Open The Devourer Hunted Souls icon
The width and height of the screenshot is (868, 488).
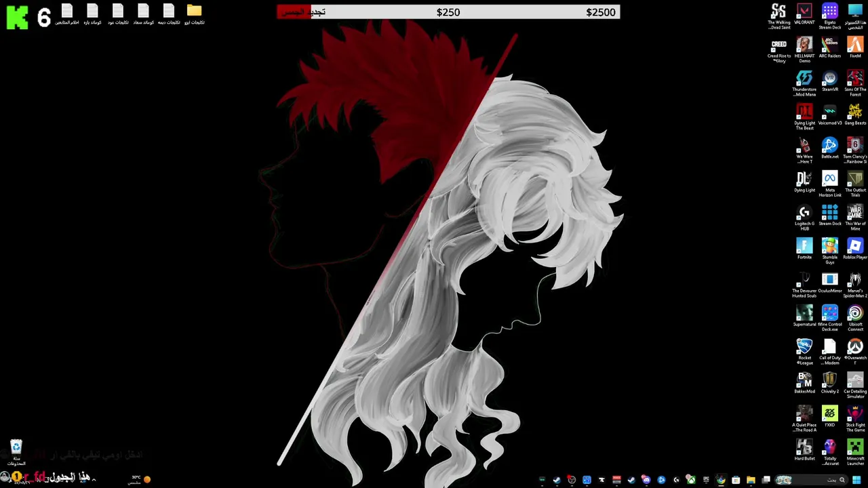point(804,284)
